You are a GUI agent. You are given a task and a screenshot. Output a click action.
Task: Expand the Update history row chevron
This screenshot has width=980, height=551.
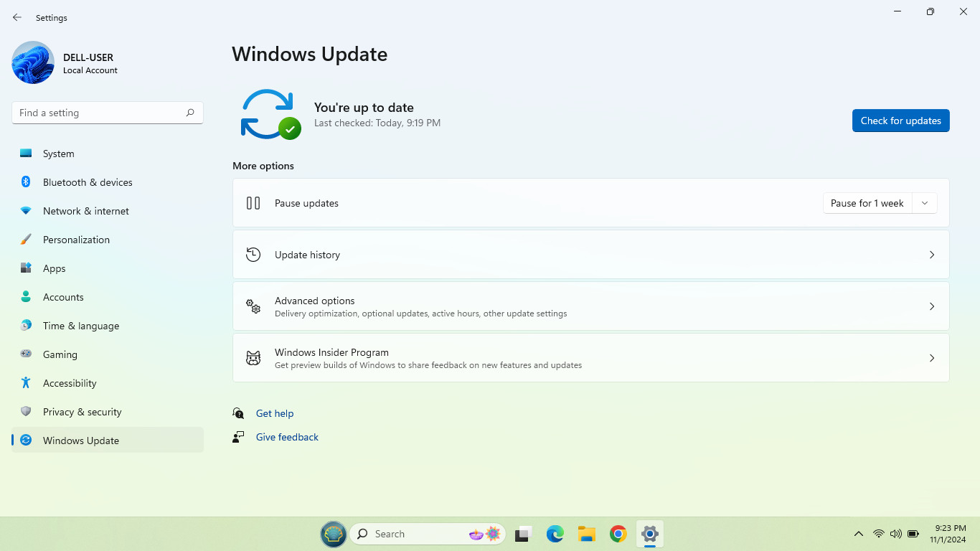click(932, 255)
